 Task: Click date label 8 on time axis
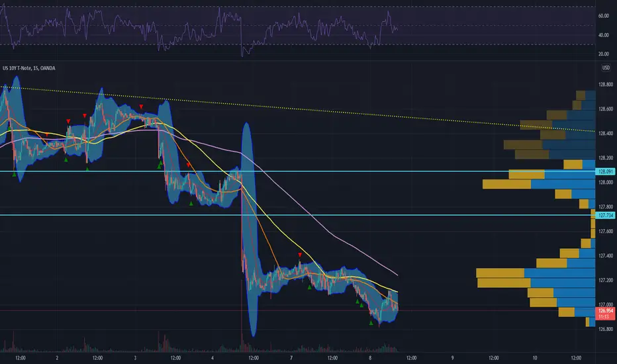click(x=370, y=357)
